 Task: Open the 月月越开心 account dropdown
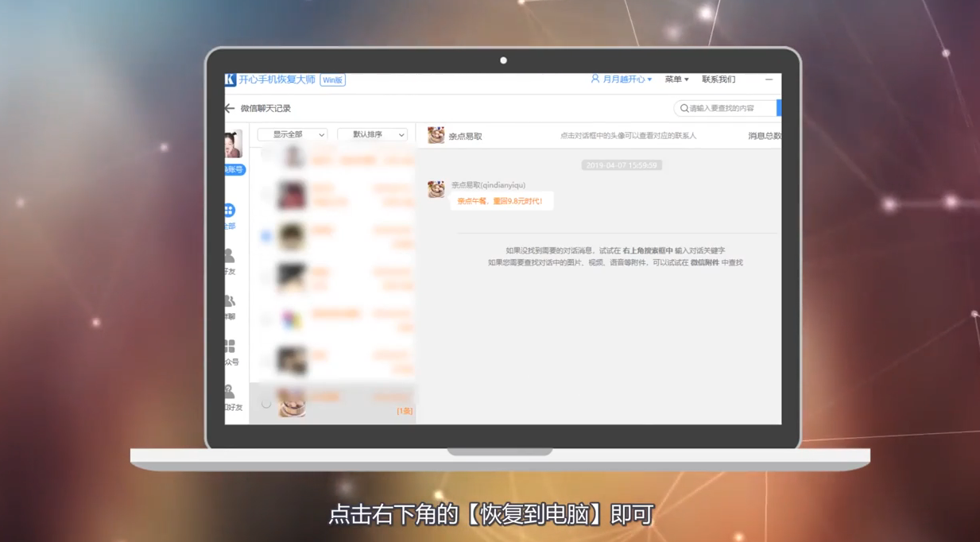point(622,79)
